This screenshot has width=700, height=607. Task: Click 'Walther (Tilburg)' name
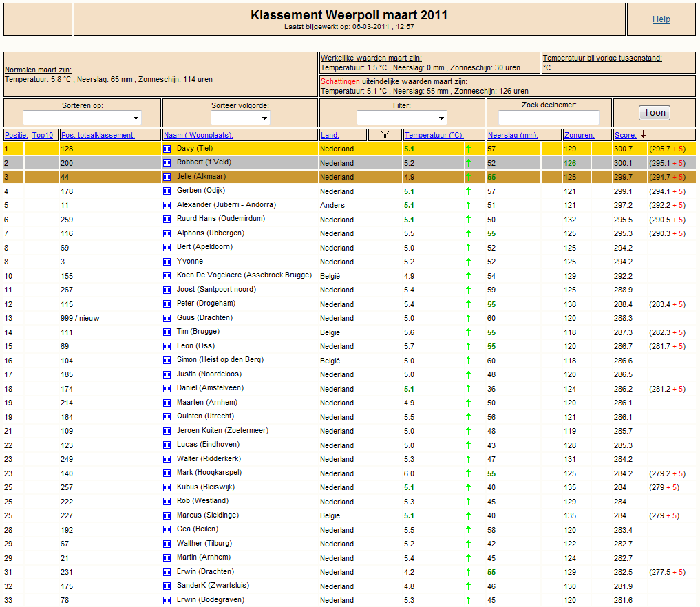[x=204, y=543]
